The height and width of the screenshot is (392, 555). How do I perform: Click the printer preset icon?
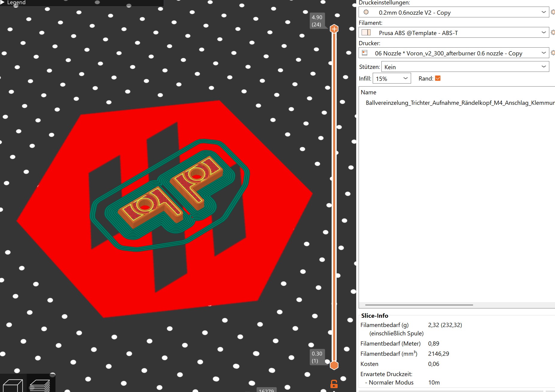pos(365,53)
